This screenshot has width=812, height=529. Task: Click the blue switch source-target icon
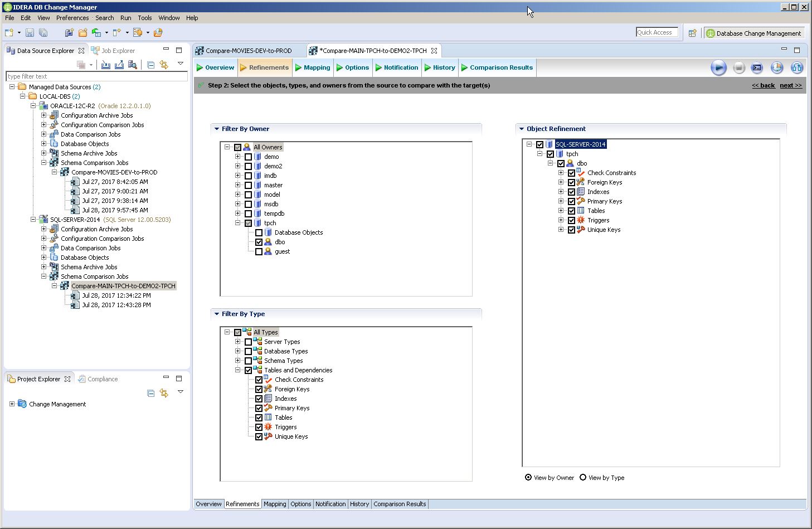coord(797,68)
